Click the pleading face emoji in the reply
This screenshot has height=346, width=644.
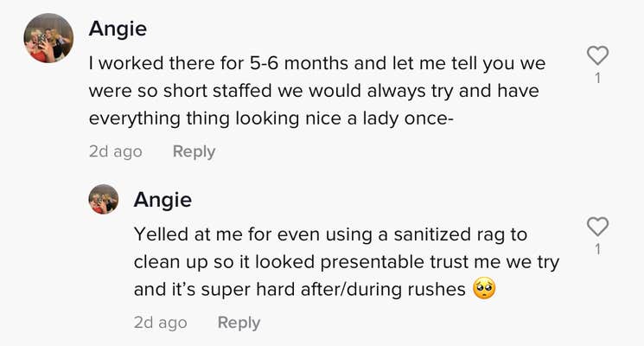tap(484, 290)
